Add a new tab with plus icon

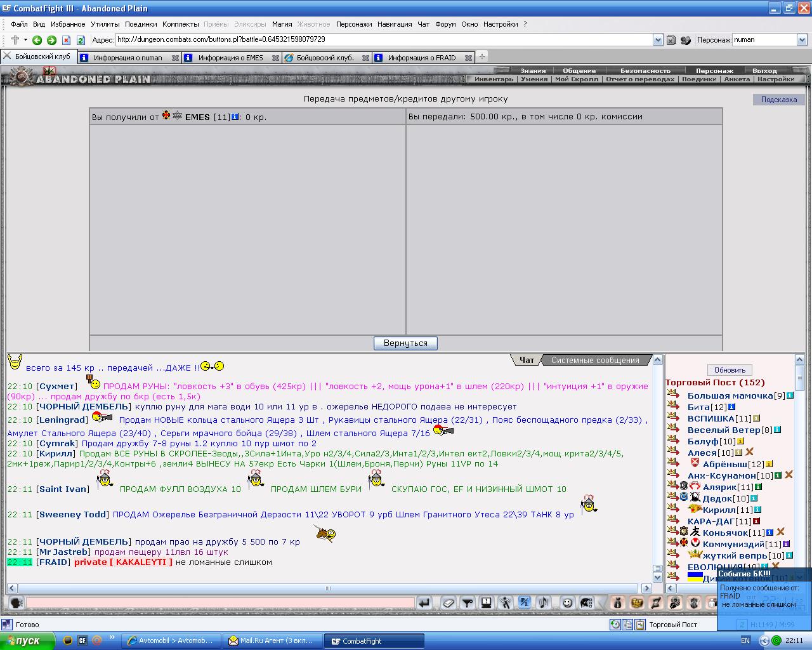point(481,56)
